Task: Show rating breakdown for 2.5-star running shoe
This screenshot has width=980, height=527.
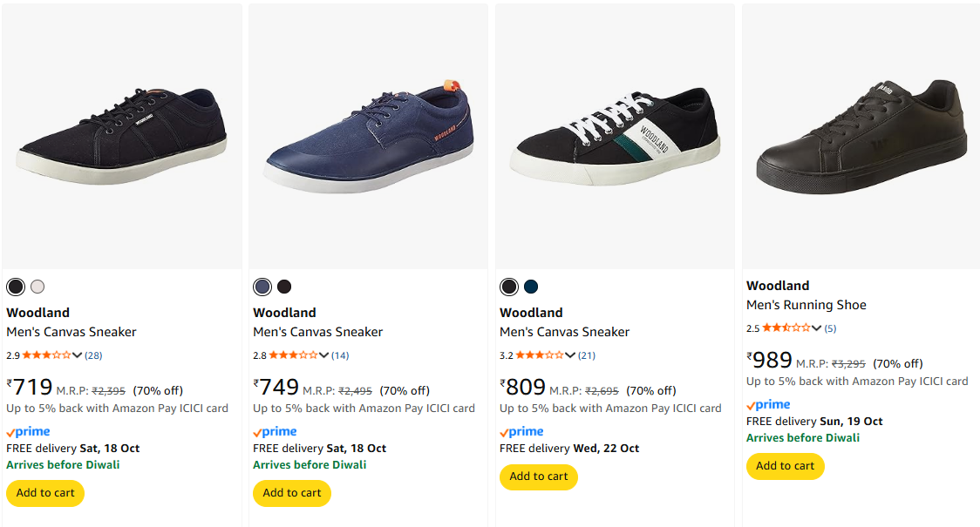Action: pos(817,328)
